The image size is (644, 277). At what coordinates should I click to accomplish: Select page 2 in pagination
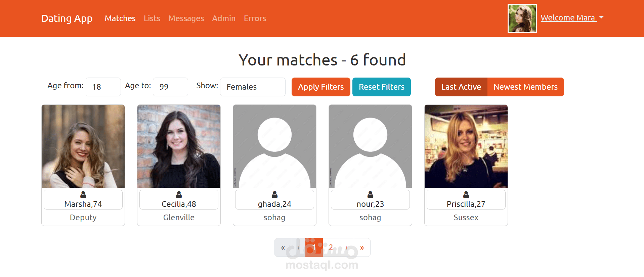point(331,248)
